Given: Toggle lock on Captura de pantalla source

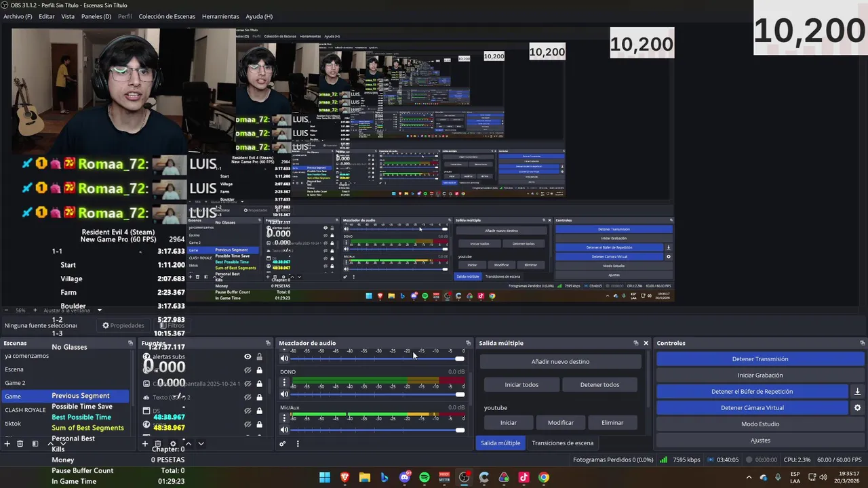Looking at the screenshot, I should click(x=259, y=384).
